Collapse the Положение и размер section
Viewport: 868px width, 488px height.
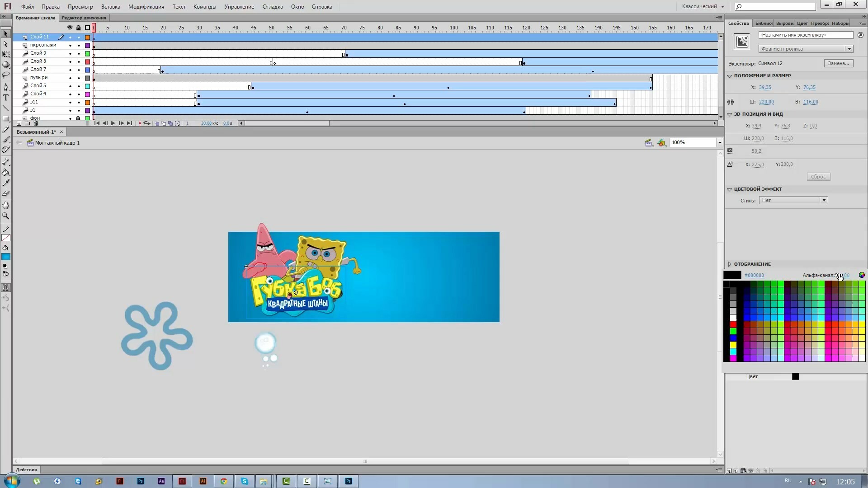(729, 76)
